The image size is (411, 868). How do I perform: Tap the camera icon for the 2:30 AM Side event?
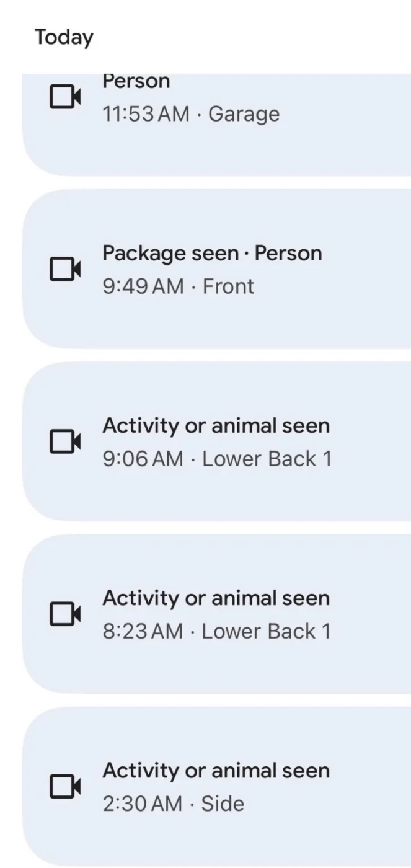click(65, 786)
